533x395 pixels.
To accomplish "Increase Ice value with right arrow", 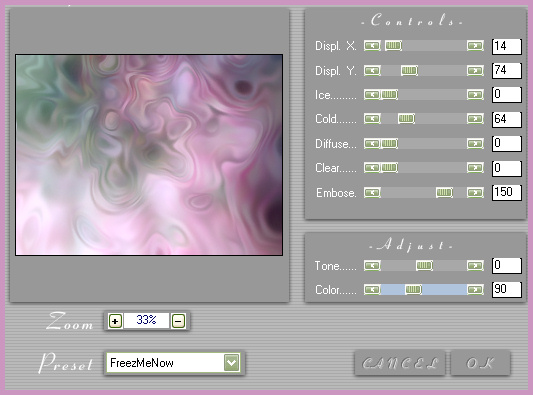I will pyautogui.click(x=475, y=95).
